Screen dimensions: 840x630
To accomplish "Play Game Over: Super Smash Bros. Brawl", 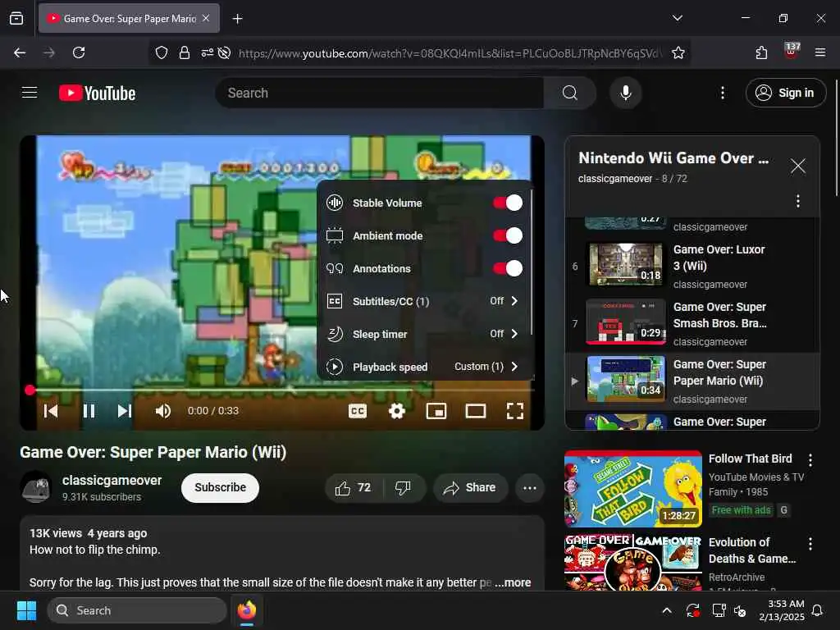I will (x=692, y=323).
